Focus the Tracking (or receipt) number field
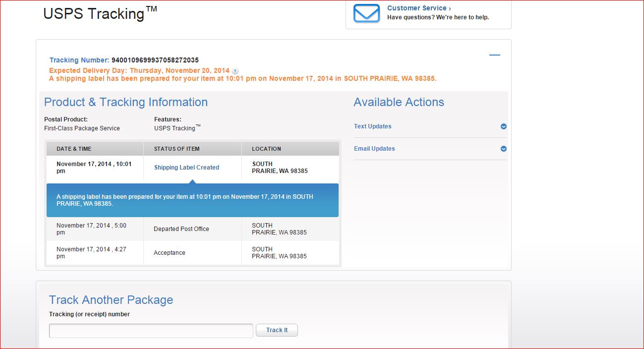 [151, 331]
